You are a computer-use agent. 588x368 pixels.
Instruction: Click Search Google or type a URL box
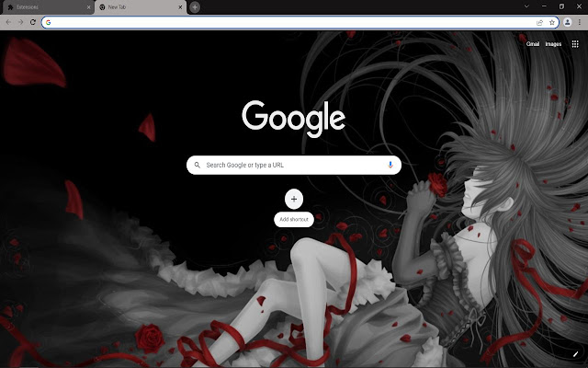pos(294,165)
